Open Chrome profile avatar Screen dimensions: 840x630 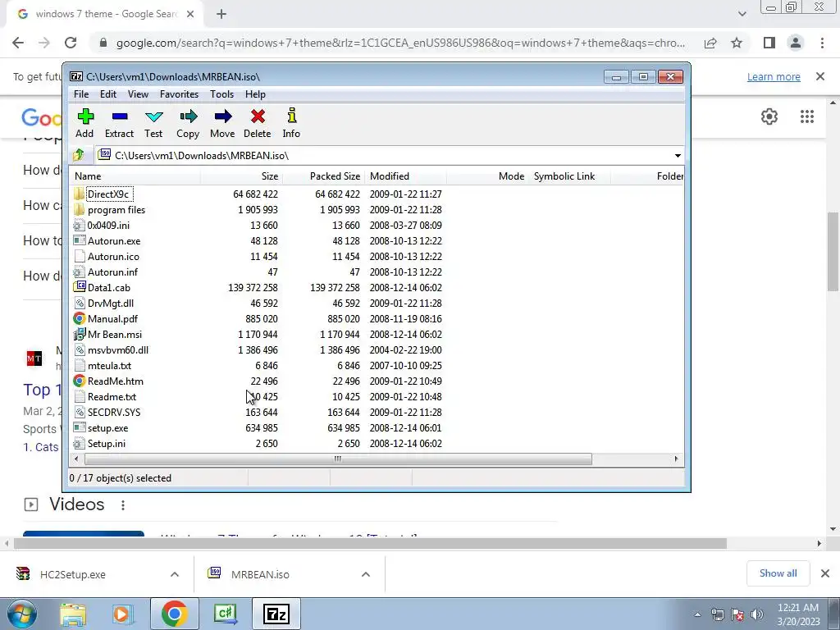click(796, 43)
